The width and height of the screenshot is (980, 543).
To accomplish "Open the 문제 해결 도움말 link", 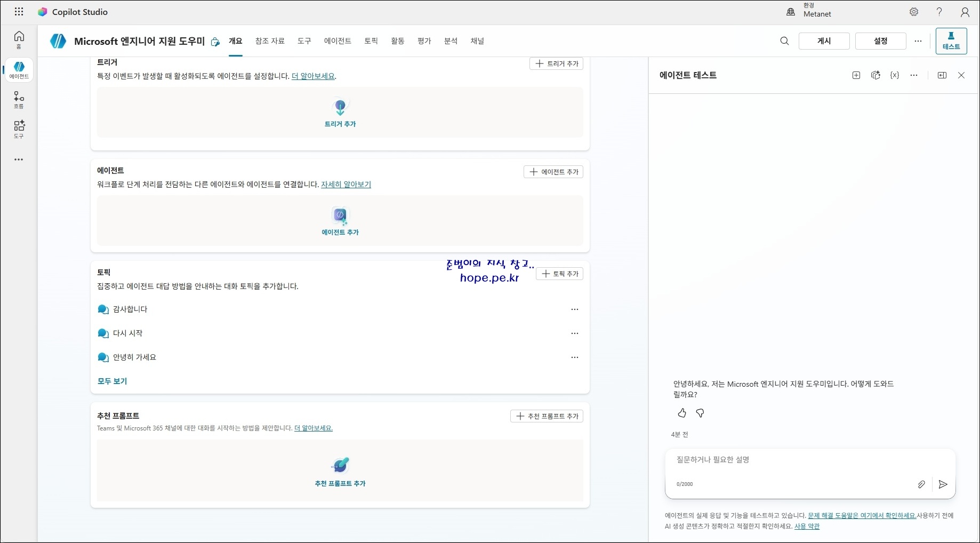I will (862, 516).
